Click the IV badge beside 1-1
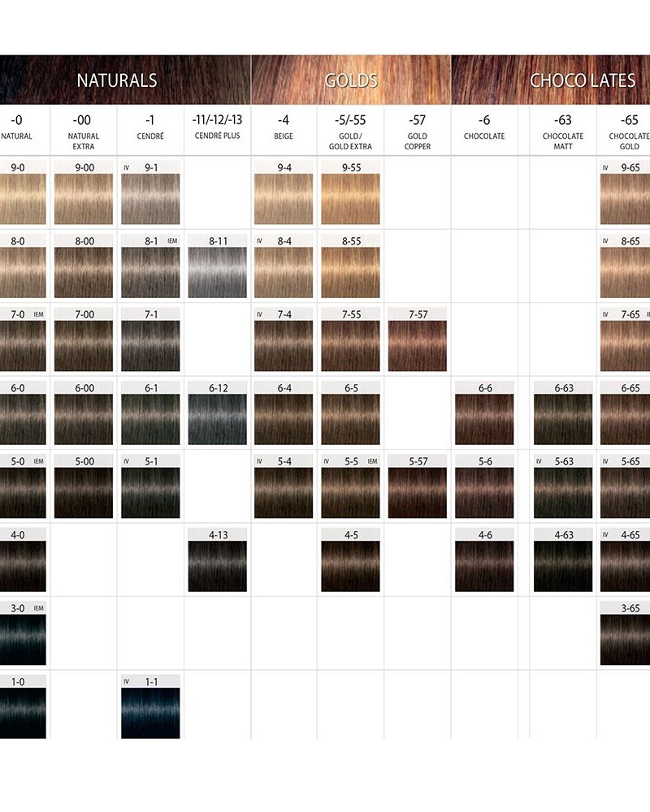This screenshot has width=650, height=812. tap(127, 681)
